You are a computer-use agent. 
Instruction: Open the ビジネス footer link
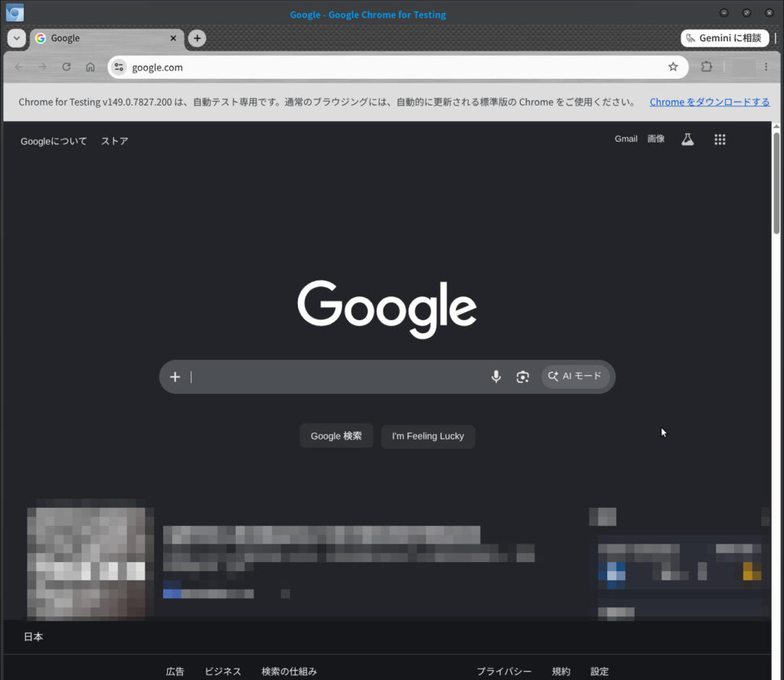(x=223, y=671)
